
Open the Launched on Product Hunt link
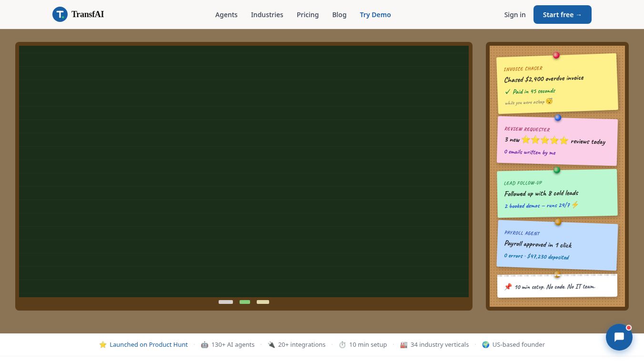(x=149, y=344)
